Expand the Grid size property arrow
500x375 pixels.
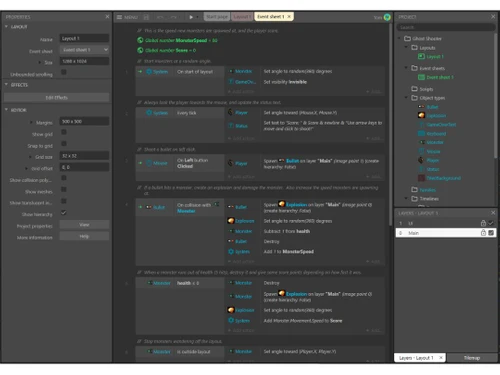pyautogui.click(x=31, y=157)
